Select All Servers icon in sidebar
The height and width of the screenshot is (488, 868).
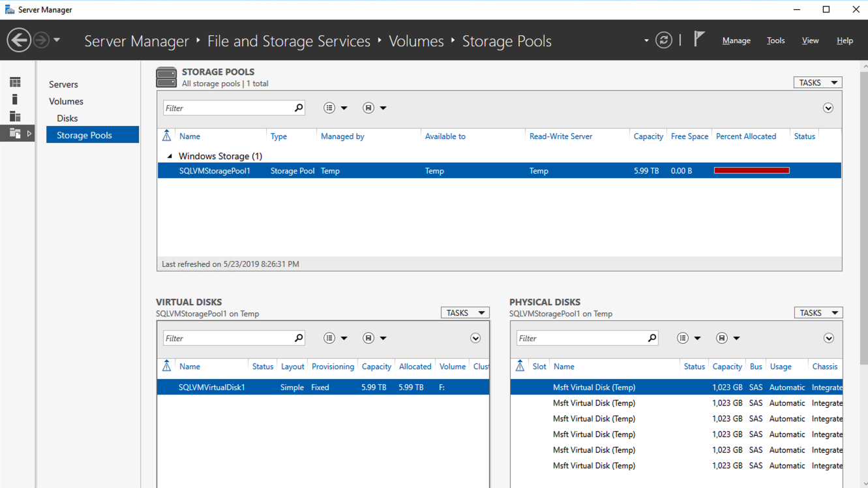[x=15, y=116]
